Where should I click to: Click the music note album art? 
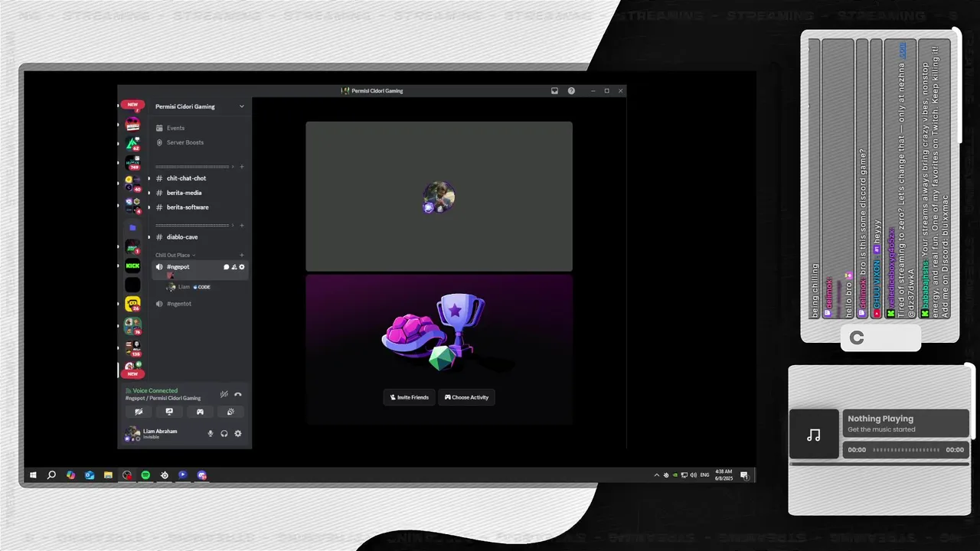(814, 435)
